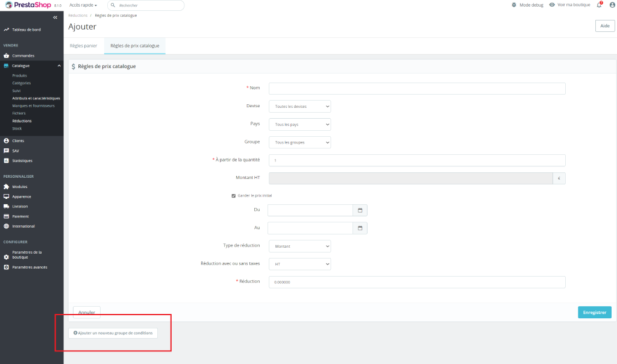The image size is (617, 364).
Task: Click the Voir ma boutique eye icon
Action: point(552,5)
